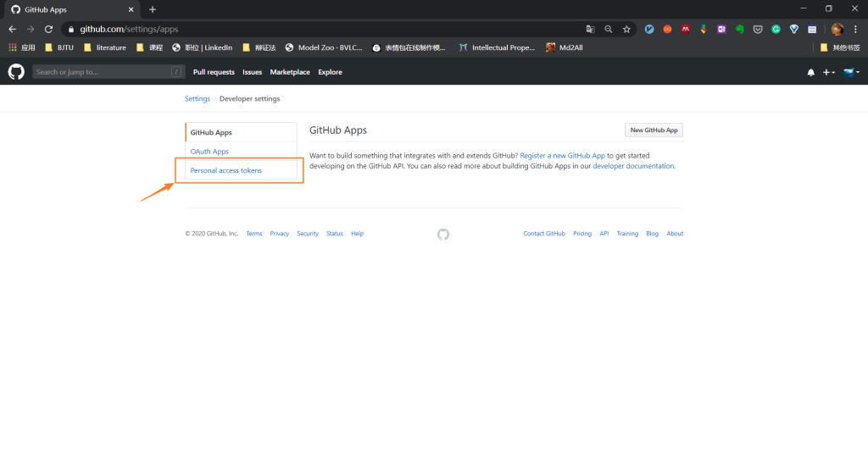Click the API footer link
Viewport: 868px width, 465px height.
pos(604,233)
